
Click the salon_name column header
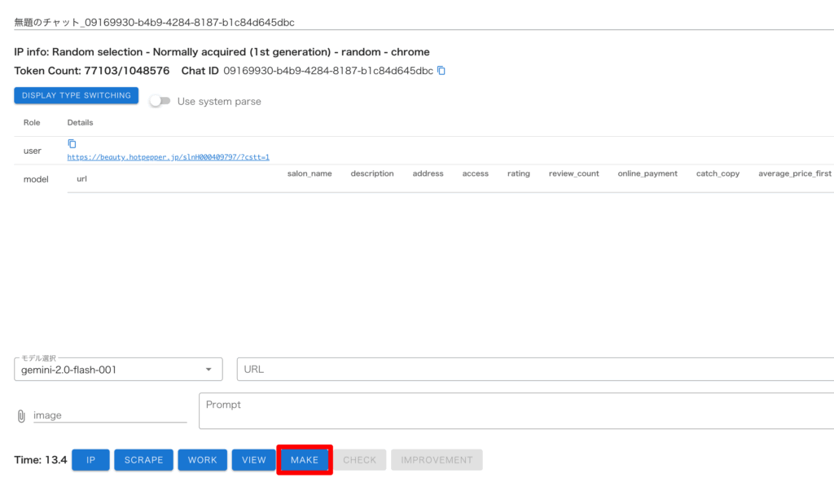click(x=309, y=173)
